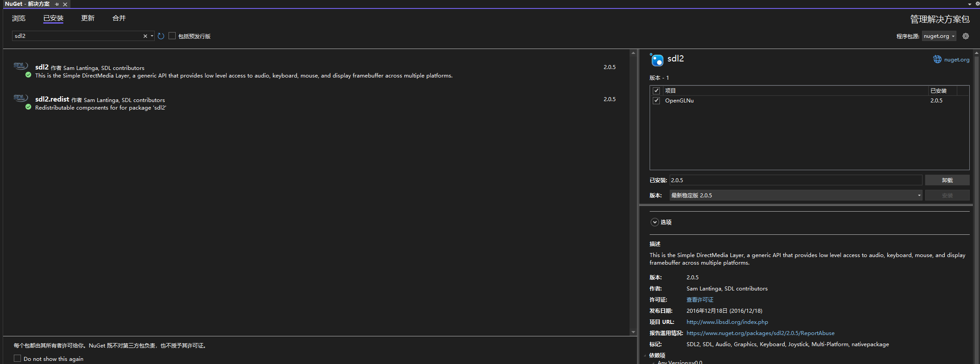The image size is (980, 364).
Task: Open the libsdl.org project URL link
Action: pos(727,322)
